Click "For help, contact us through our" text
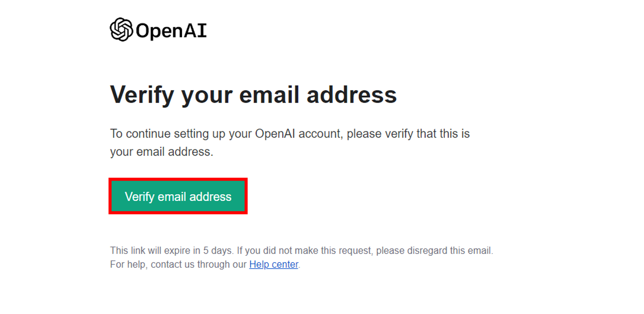 pyautogui.click(x=178, y=264)
